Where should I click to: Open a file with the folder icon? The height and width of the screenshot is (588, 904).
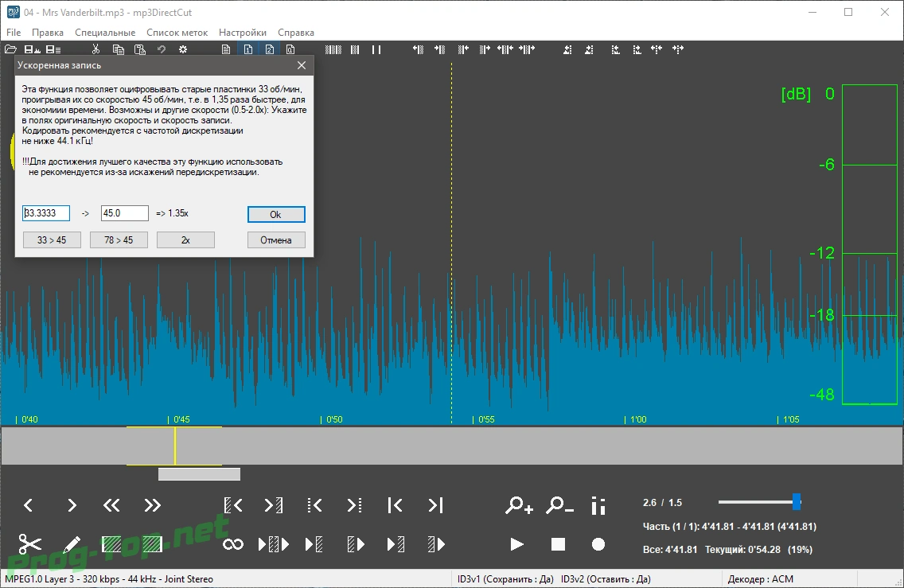click(x=10, y=49)
